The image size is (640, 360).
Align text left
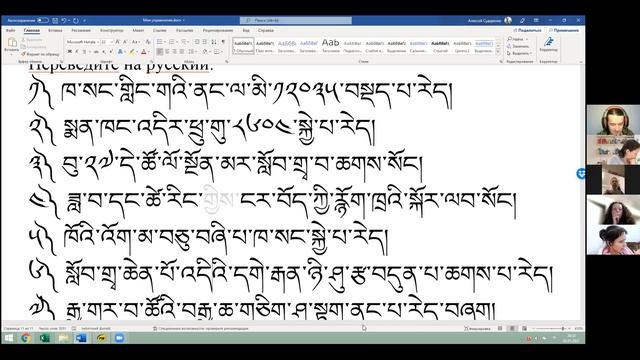pyautogui.click(x=160, y=51)
